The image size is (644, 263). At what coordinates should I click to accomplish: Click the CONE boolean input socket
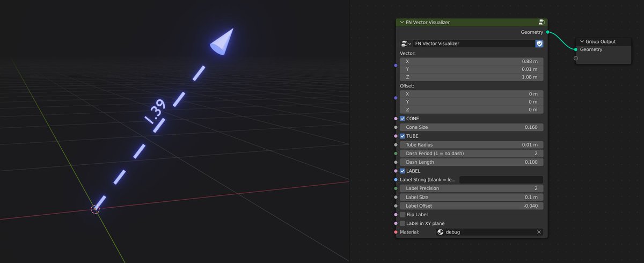click(396, 119)
